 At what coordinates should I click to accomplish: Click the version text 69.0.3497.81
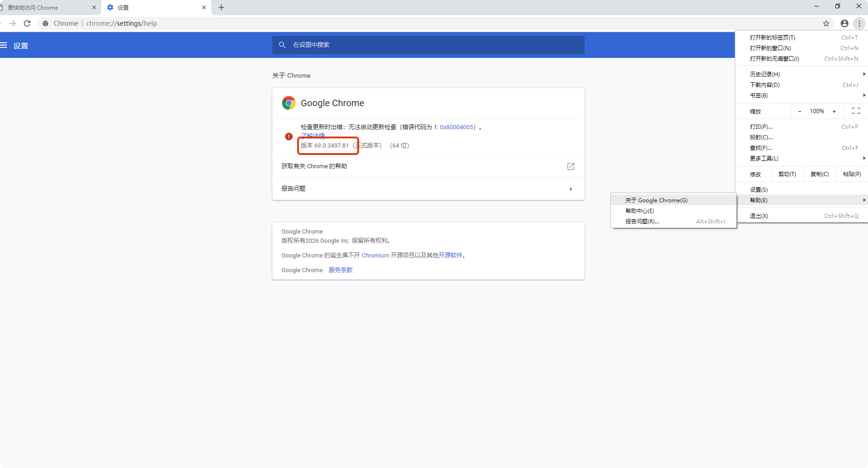coord(332,146)
